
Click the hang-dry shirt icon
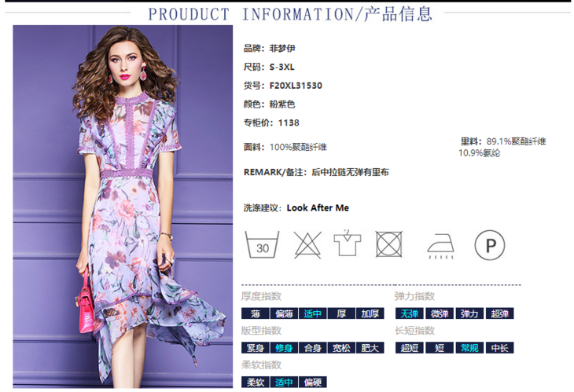[x=347, y=243]
